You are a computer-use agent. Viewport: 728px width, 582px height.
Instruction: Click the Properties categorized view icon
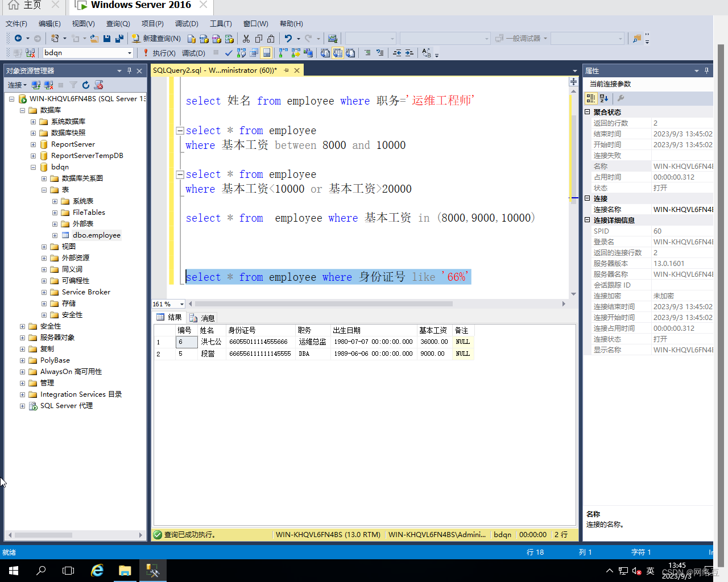click(591, 98)
